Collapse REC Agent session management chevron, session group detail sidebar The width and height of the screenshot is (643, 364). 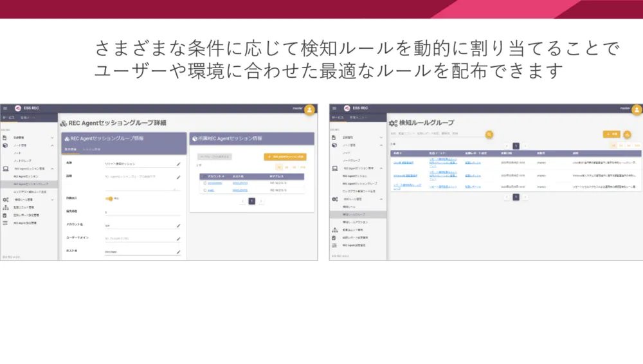52,168
